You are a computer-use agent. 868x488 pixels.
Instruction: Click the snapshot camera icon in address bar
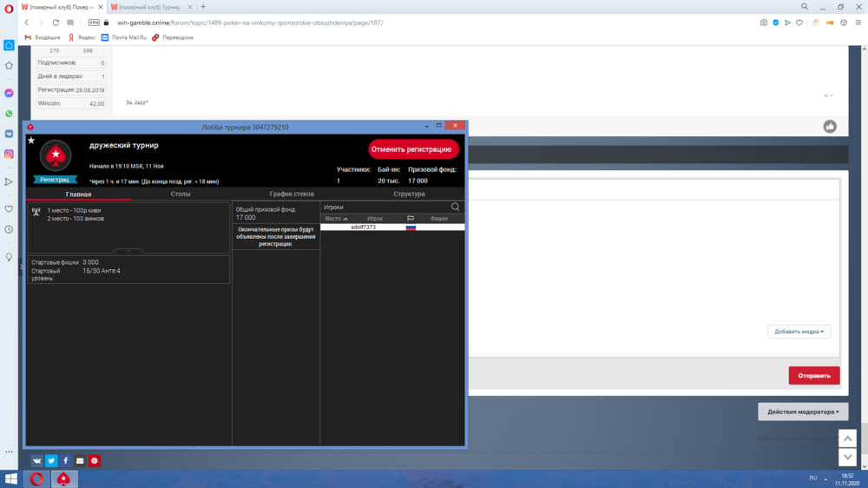[x=764, y=23]
